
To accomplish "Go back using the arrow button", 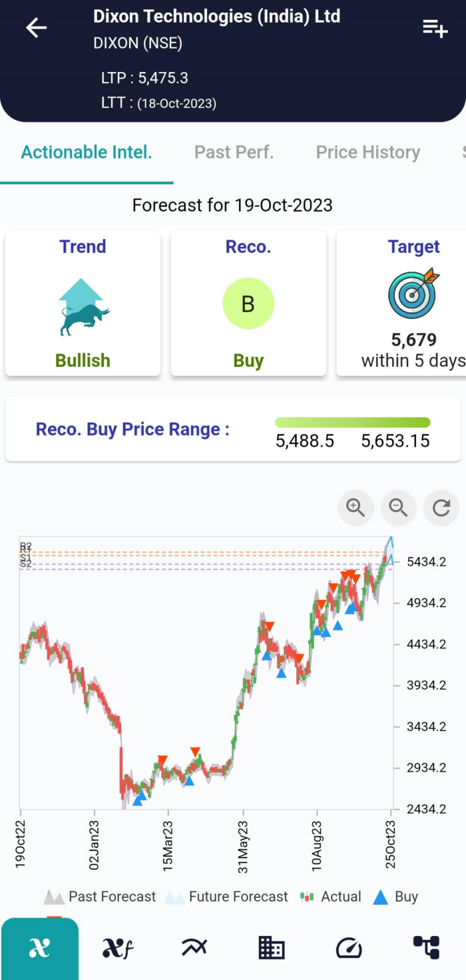I will [36, 28].
